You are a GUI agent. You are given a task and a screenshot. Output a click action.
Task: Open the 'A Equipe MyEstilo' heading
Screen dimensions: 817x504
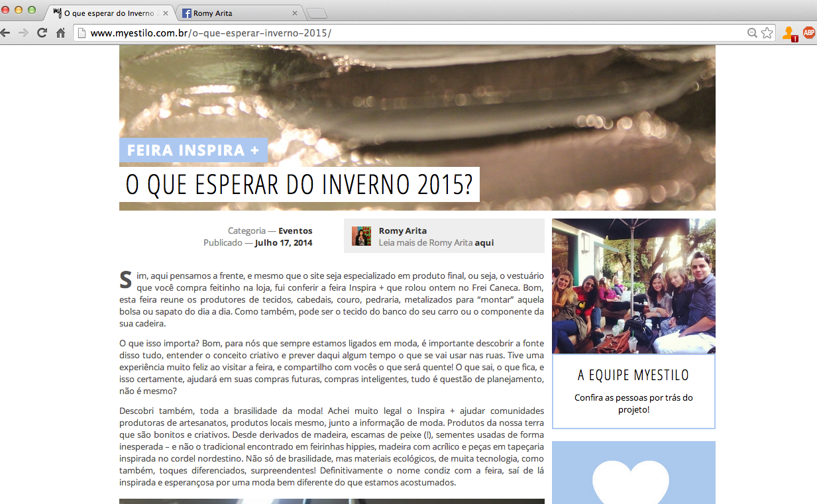633,375
